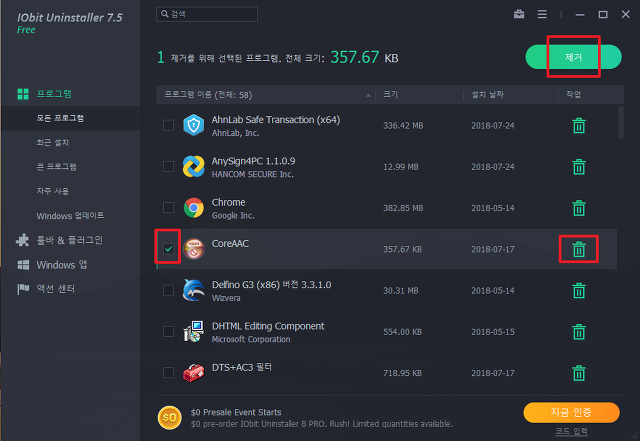The height and width of the screenshot is (441, 640).
Task: Click the Delfino dolphin program icon
Action: tap(193, 290)
